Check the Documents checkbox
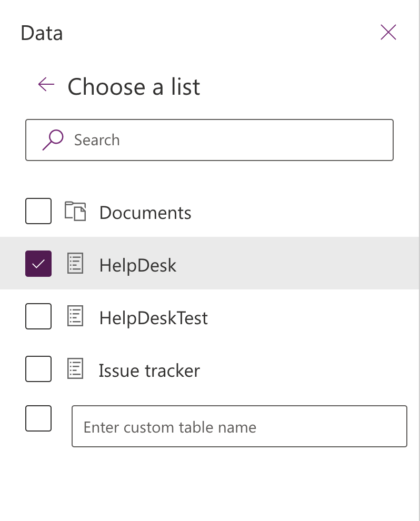420x521 pixels. tap(38, 211)
